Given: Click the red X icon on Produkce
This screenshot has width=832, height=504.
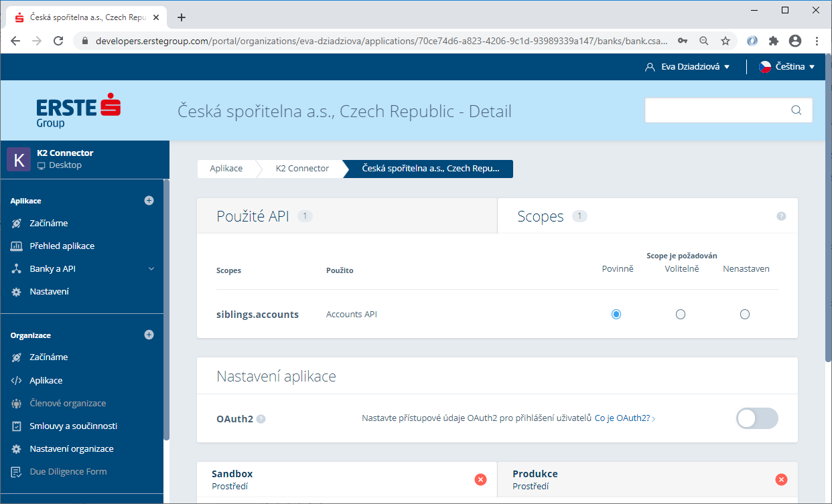Looking at the screenshot, I should (781, 479).
